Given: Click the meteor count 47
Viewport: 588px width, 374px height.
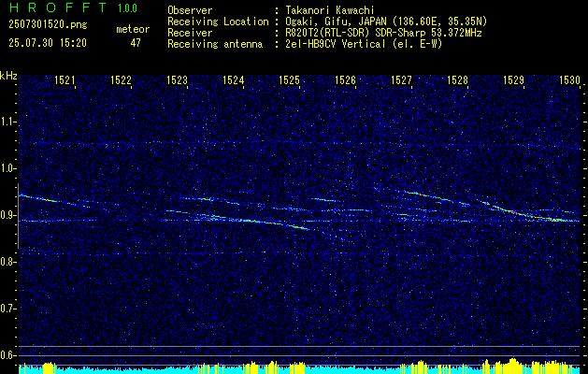Looking at the screenshot, I should [x=136, y=43].
